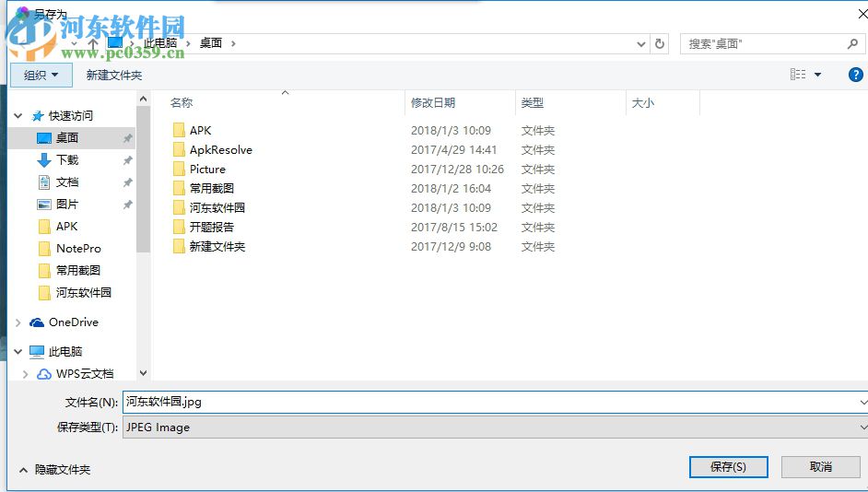The width and height of the screenshot is (868, 492).
Task: Sort by 名称 column header
Action: (182, 102)
